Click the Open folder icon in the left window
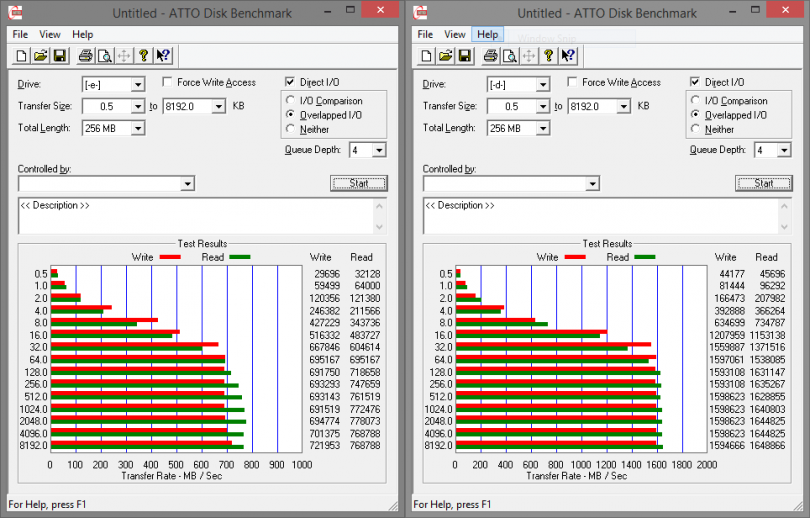The height and width of the screenshot is (518, 810). point(41,56)
